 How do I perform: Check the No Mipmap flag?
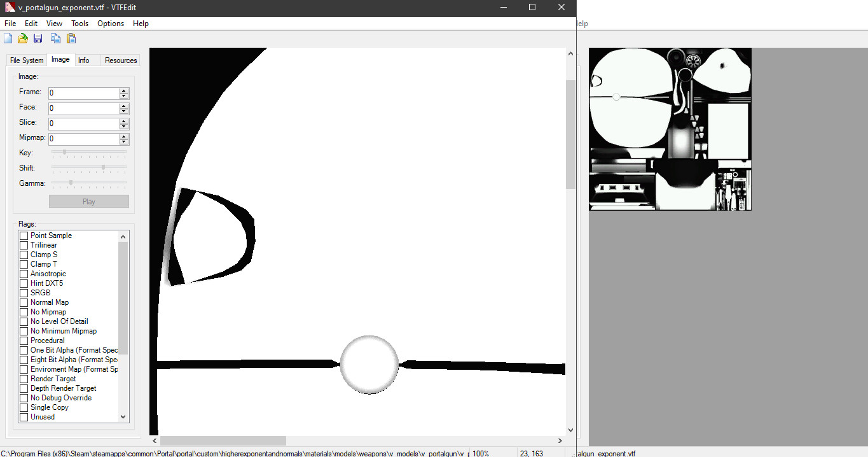[24, 312]
